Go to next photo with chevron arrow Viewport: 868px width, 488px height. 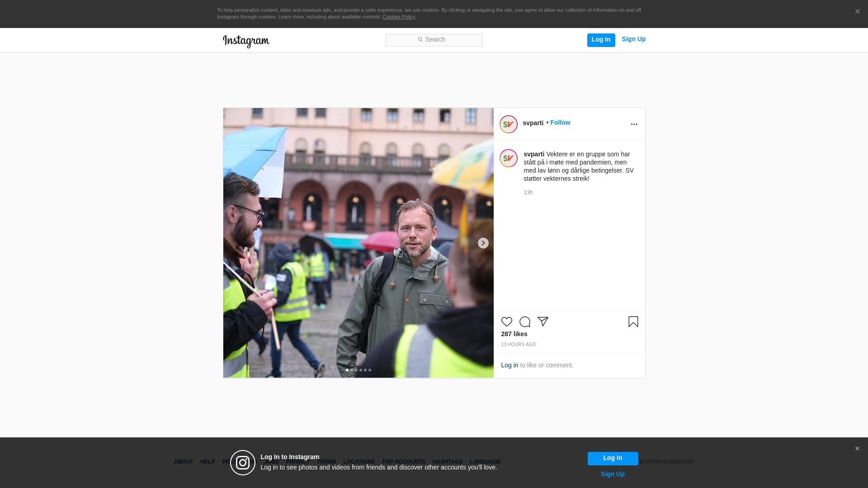pyautogui.click(x=483, y=243)
